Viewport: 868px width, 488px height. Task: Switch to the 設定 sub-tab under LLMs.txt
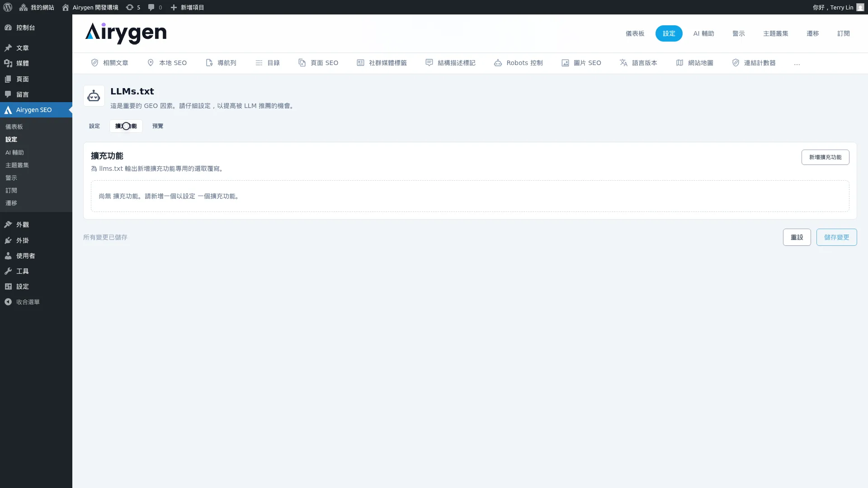click(94, 126)
